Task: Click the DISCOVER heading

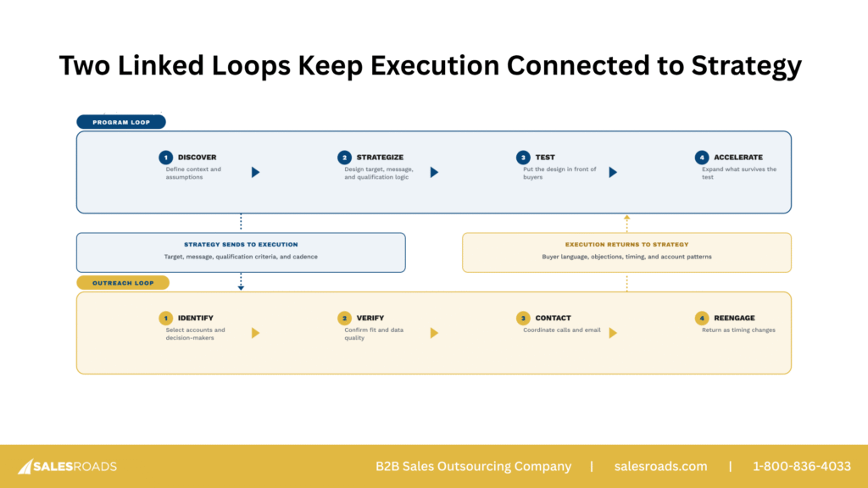Action: [x=197, y=157]
